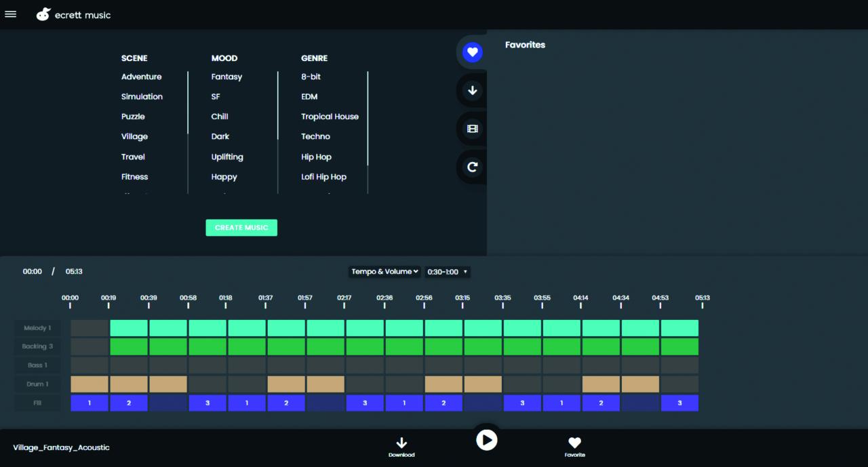Click the CREATE MUSIC button
Viewport: 868px width, 467px height.
click(x=241, y=228)
